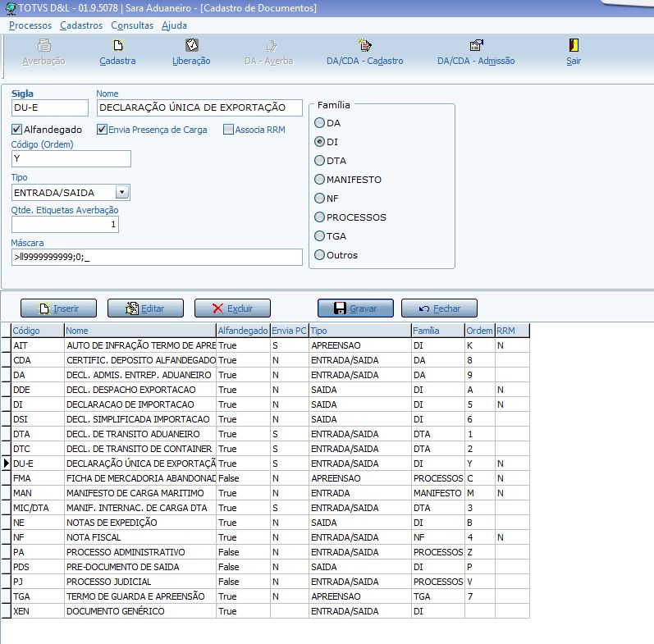Select the FMA row code cell
654x644 pixels.
click(x=38, y=478)
